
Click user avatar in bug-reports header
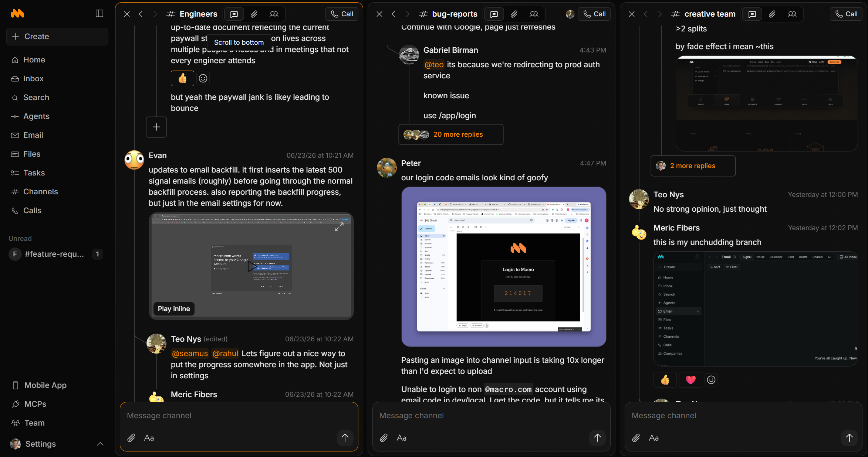pos(570,14)
